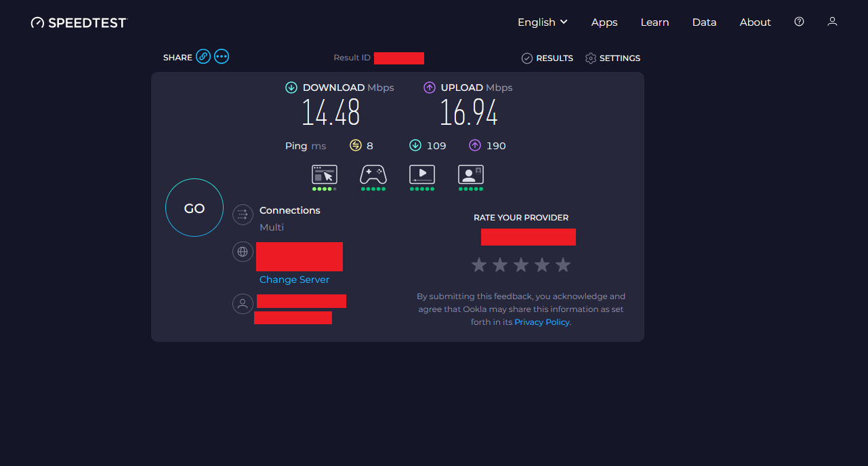868x466 pixels.
Task: Click the Result ID label
Action: pos(352,58)
